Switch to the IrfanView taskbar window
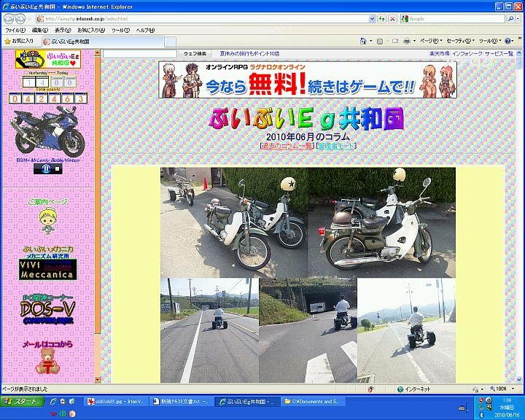The height and width of the screenshot is (420, 525). coord(116,401)
